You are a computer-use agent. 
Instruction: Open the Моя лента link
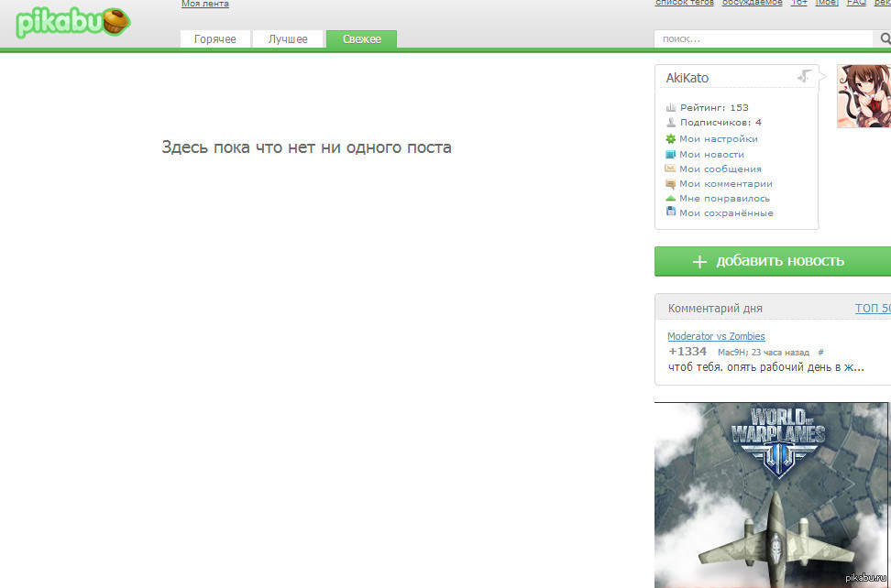[x=205, y=5]
